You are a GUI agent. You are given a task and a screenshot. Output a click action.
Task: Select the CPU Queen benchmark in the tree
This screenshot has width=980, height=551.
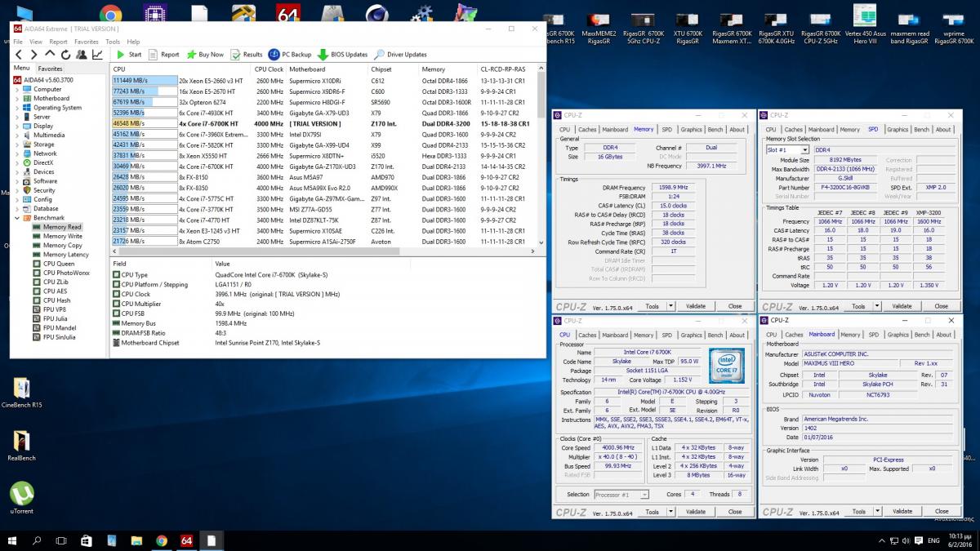point(59,264)
